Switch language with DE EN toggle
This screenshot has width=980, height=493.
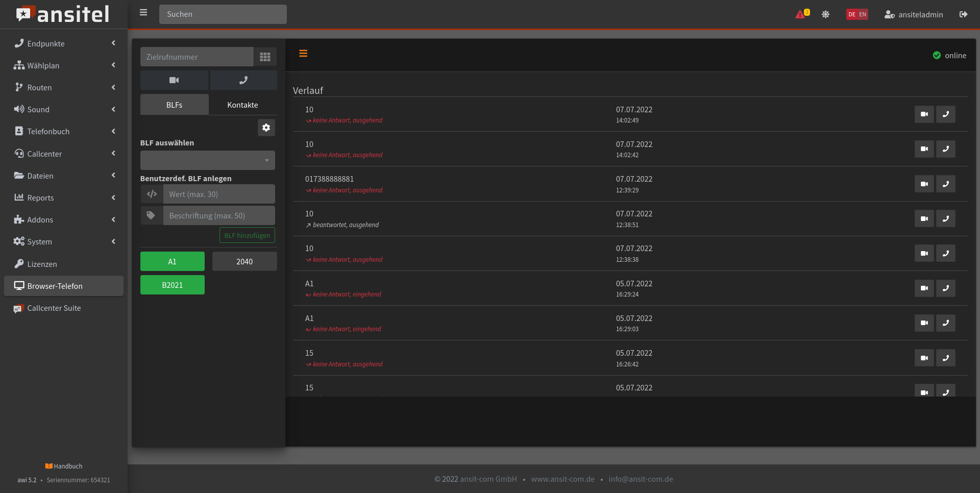click(x=857, y=14)
